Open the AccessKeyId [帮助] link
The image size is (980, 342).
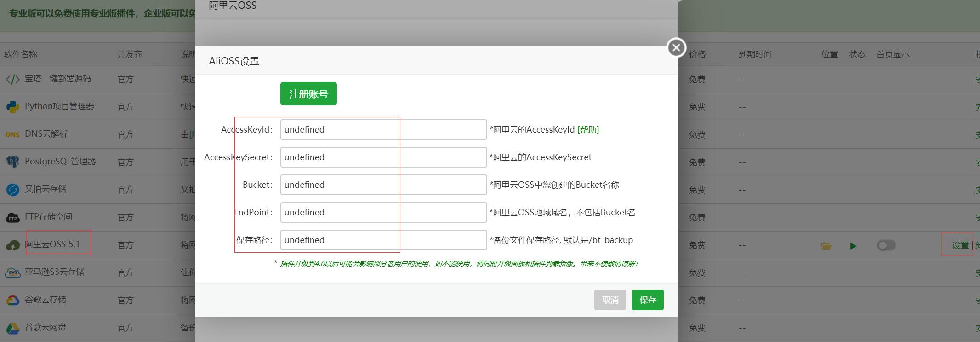[588, 130]
